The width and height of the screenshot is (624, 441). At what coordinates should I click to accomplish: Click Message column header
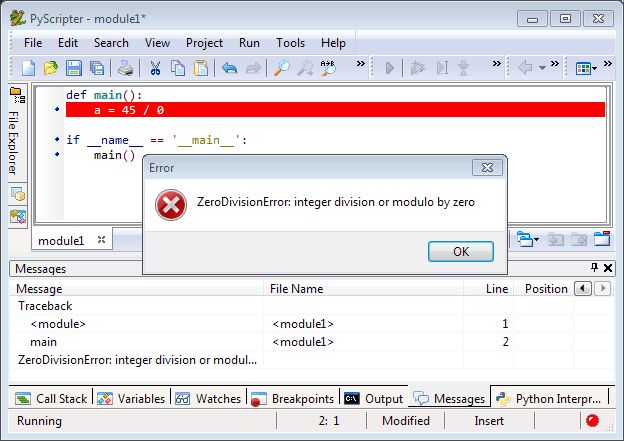(x=137, y=289)
